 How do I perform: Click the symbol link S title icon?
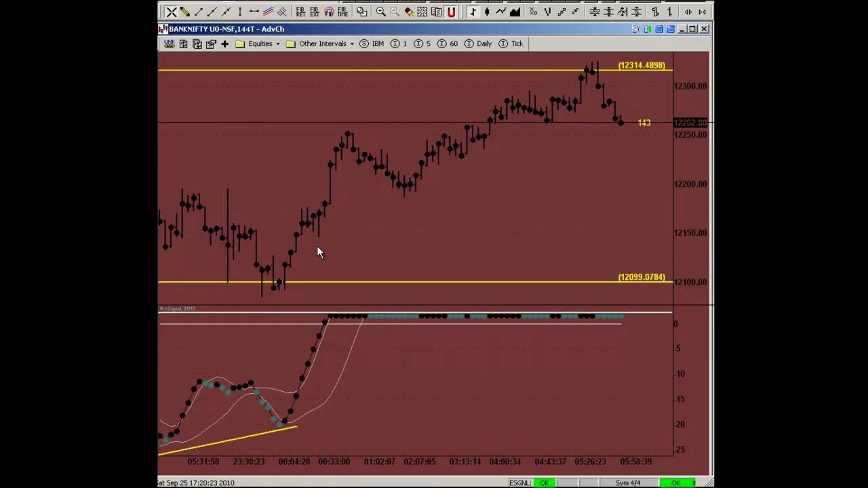635,28
